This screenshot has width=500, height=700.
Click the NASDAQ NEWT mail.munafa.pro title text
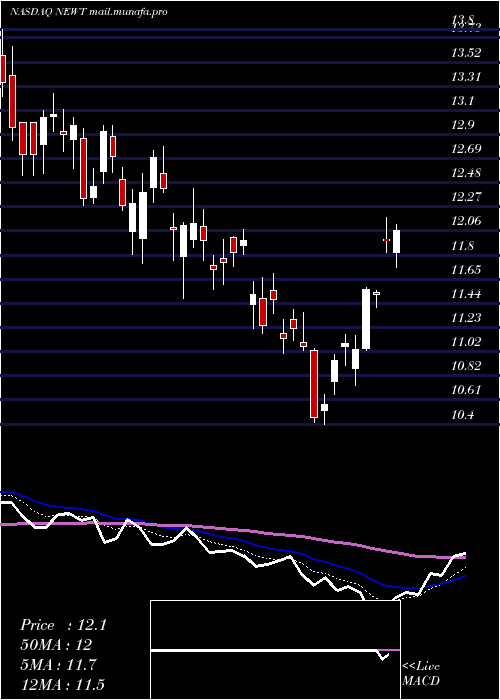coord(88,12)
